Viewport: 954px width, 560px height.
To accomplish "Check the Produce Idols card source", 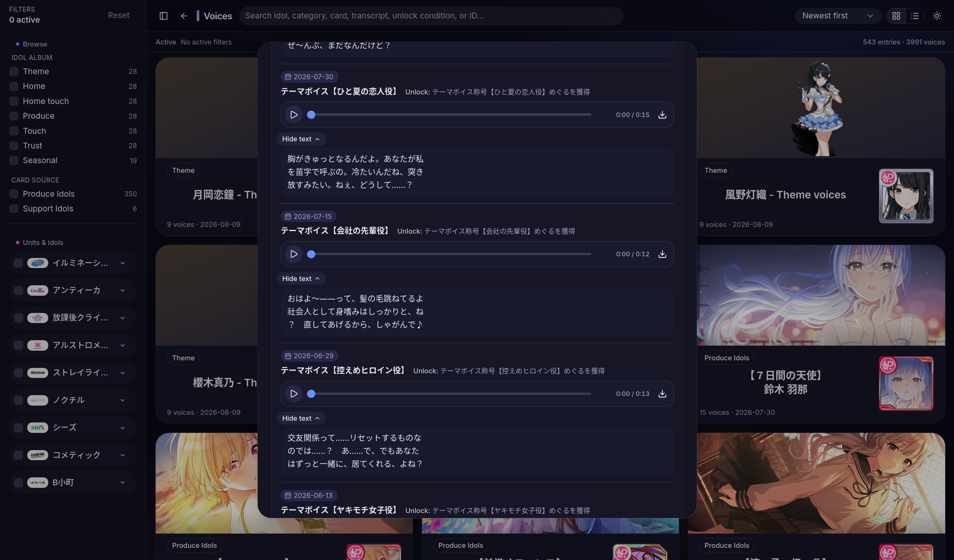I will tap(14, 194).
